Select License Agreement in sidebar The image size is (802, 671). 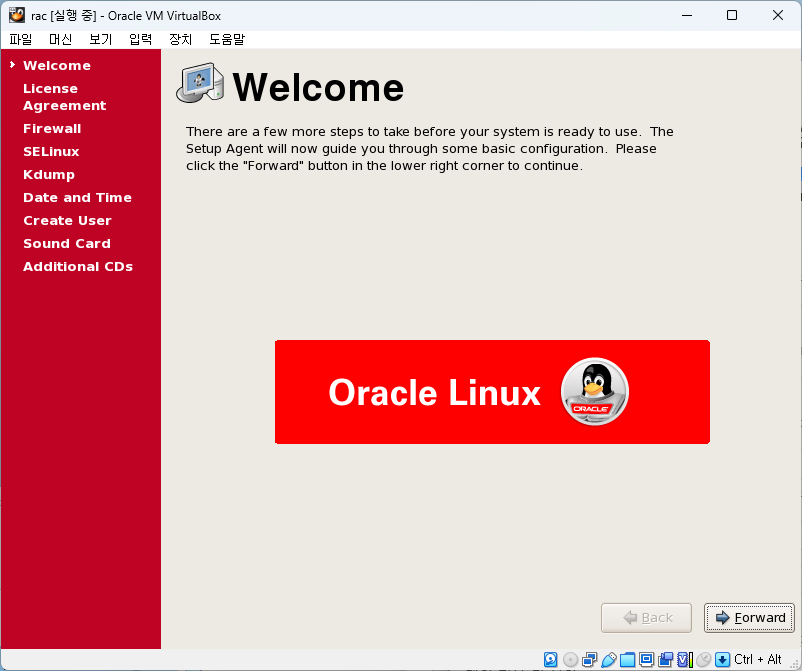coord(64,97)
